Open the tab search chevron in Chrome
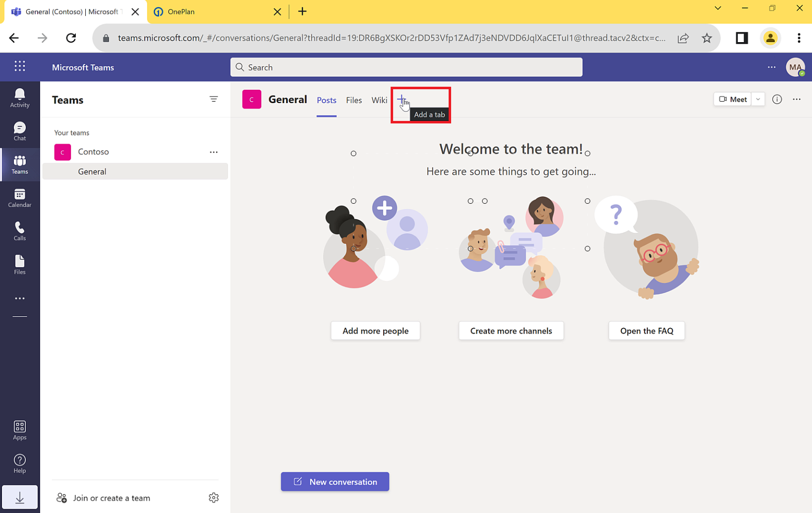812x513 pixels. tap(718, 8)
